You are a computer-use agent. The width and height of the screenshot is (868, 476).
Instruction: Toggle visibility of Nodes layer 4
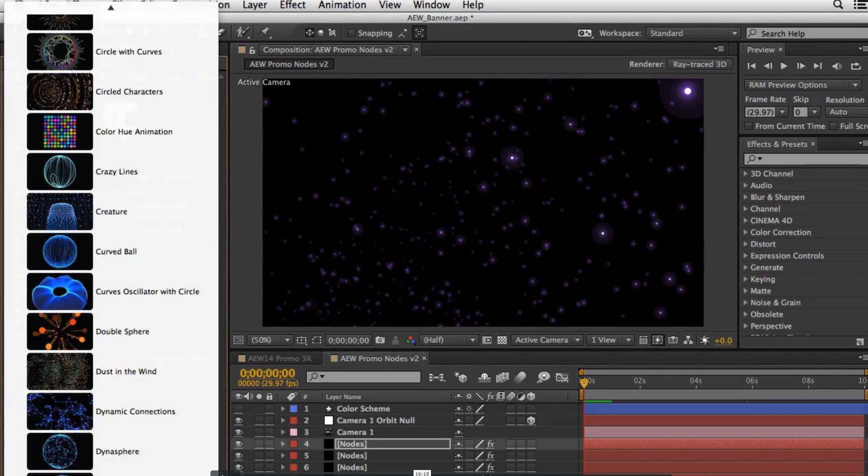[238, 444]
